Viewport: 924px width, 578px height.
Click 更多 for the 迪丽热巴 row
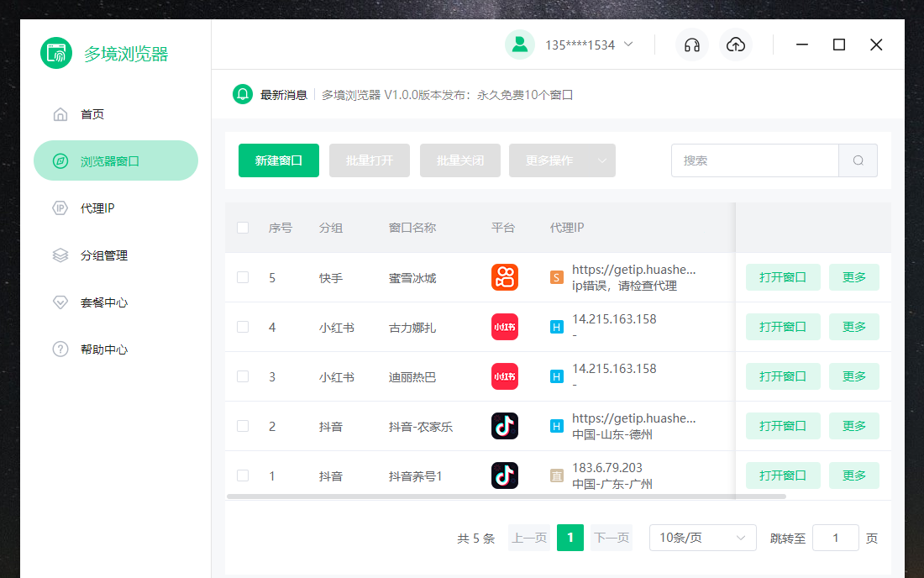854,376
